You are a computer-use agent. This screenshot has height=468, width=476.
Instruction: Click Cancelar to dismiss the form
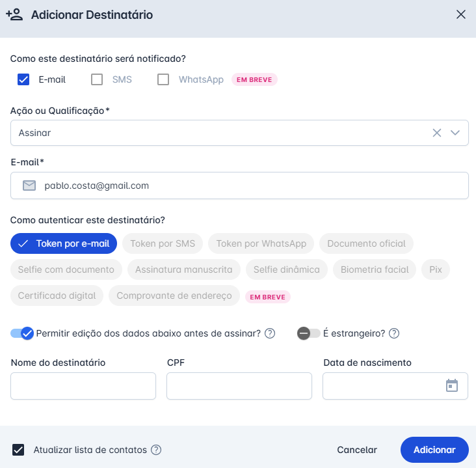click(x=356, y=450)
